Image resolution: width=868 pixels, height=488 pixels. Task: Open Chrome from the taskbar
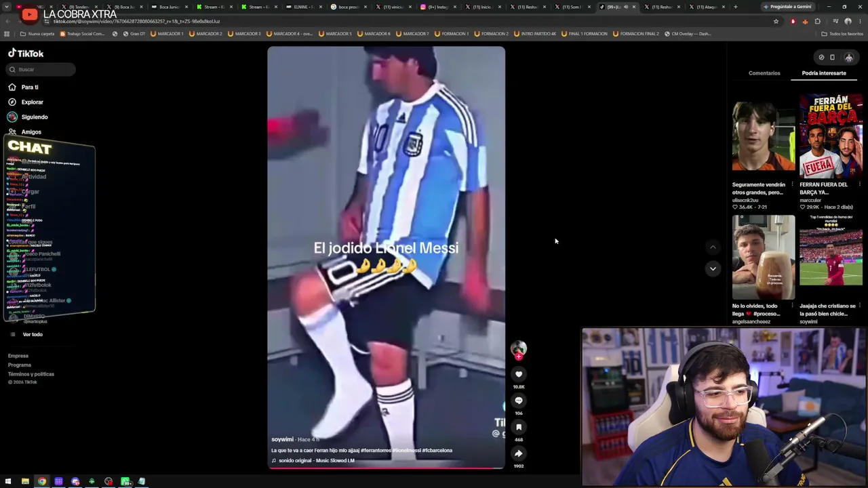[x=42, y=482]
